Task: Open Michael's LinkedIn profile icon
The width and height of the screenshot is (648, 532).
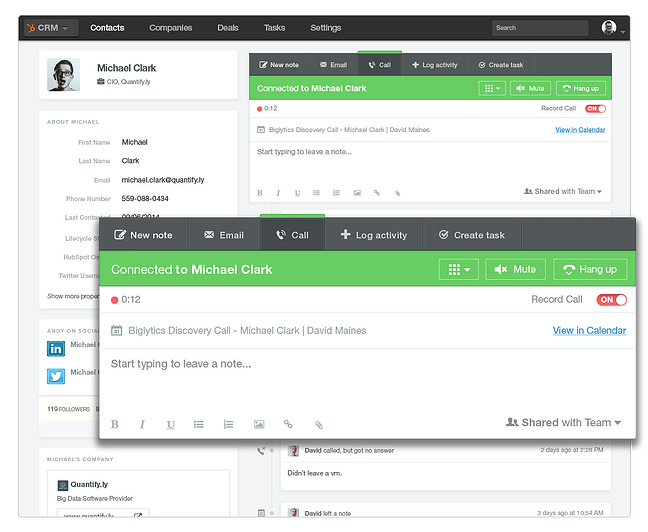Action: pos(56,348)
